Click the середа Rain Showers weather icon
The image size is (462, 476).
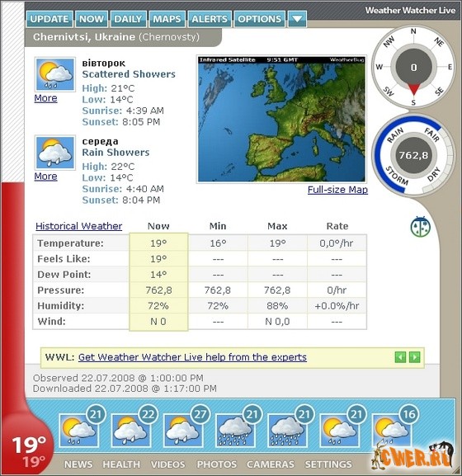55,153
